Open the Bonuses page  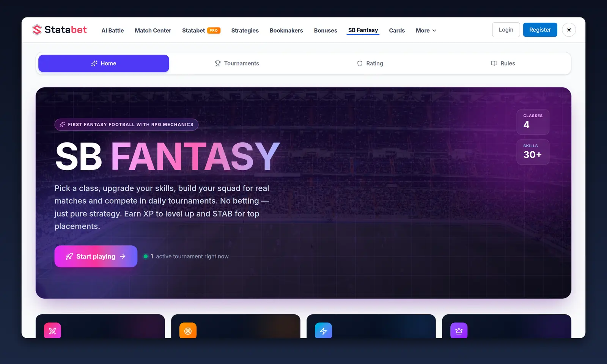(x=326, y=30)
